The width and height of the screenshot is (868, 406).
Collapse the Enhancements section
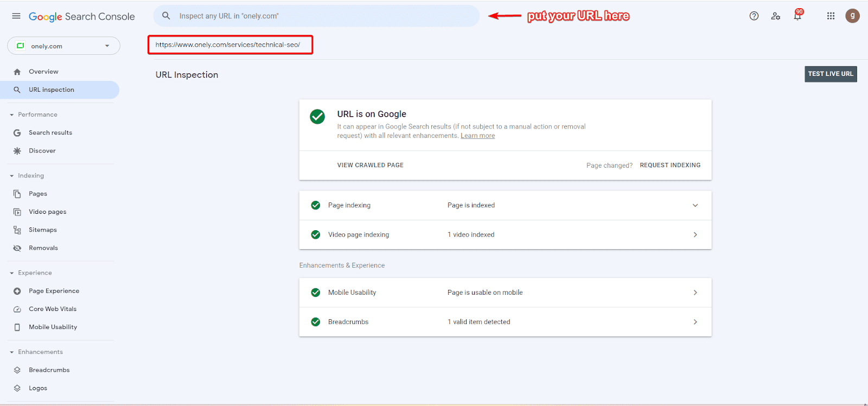[x=12, y=352]
